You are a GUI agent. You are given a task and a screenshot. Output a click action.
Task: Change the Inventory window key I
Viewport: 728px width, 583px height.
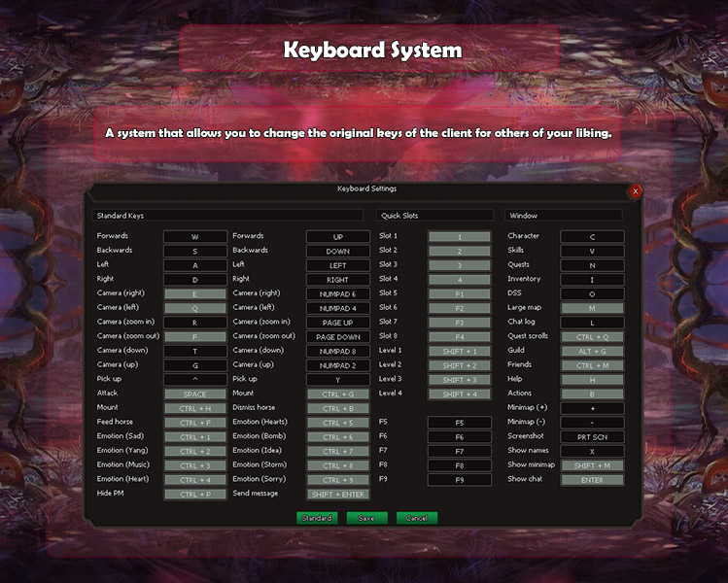pos(592,280)
